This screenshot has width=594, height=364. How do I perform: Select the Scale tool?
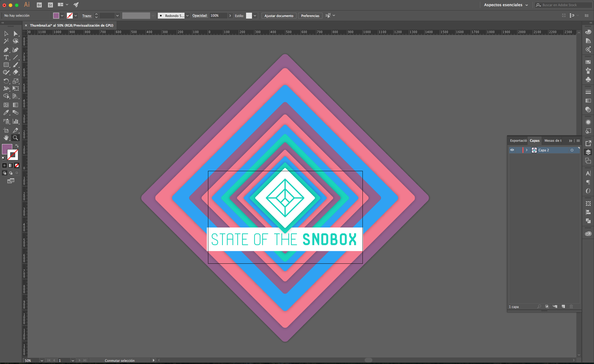click(15, 81)
